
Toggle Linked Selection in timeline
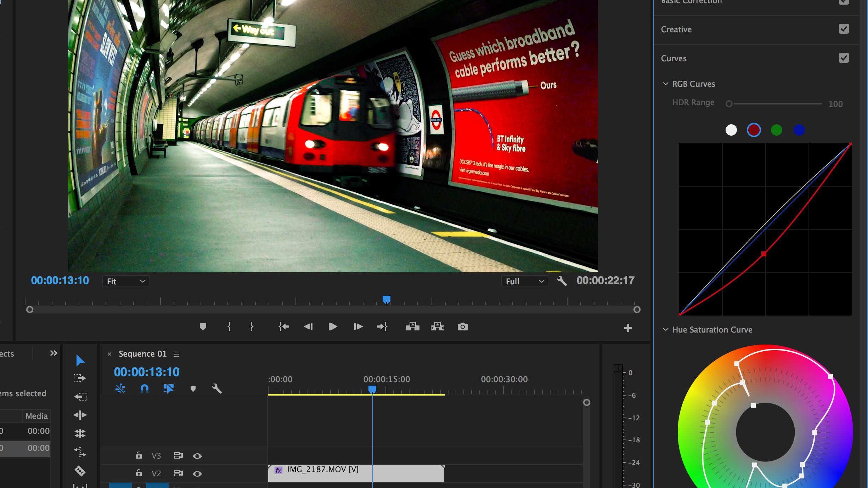[x=168, y=388]
